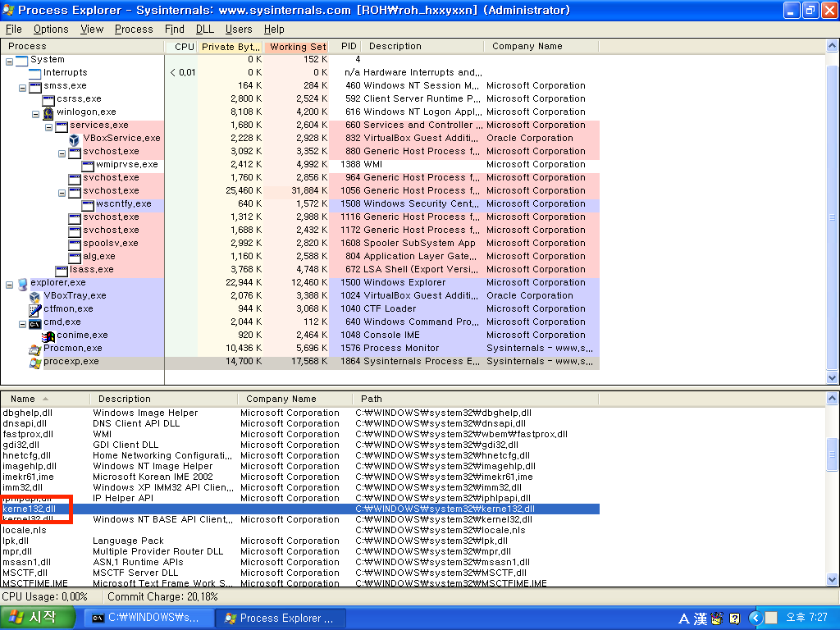The image size is (840, 630).
Task: Select the locale.nls row
Action: point(300,531)
